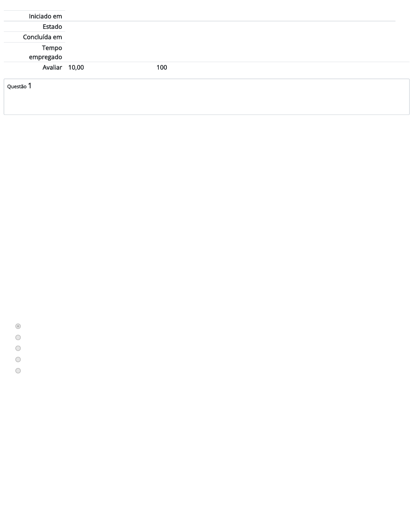Click the Concluída em label
The height and width of the screenshot is (532, 413).
coord(42,37)
